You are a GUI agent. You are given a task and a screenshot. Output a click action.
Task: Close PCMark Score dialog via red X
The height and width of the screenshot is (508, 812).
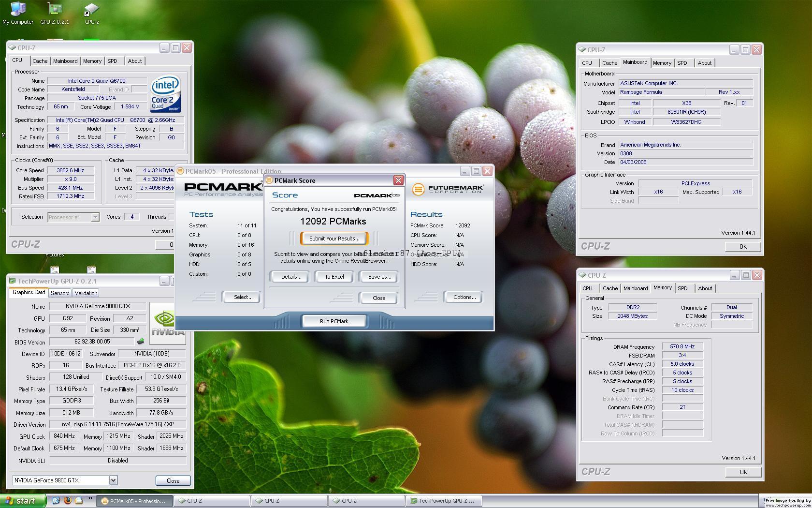[398, 180]
